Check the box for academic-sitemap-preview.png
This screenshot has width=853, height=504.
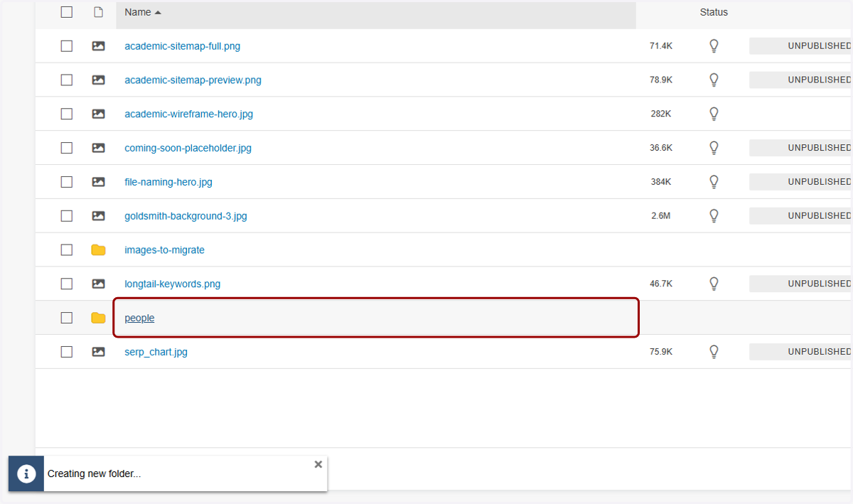pos(67,80)
